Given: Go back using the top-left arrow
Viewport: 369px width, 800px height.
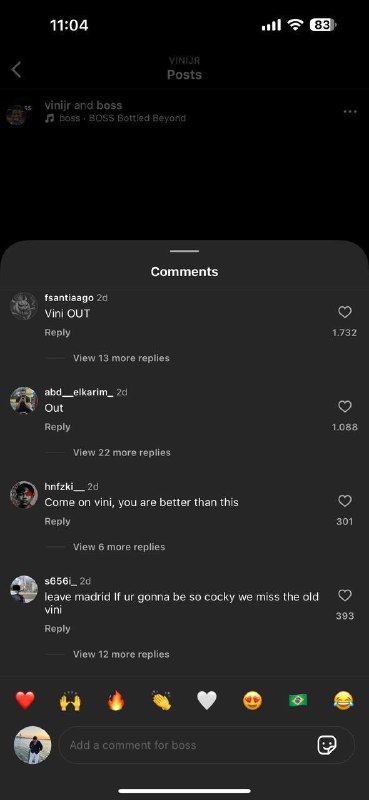Looking at the screenshot, I should pyautogui.click(x=16, y=70).
